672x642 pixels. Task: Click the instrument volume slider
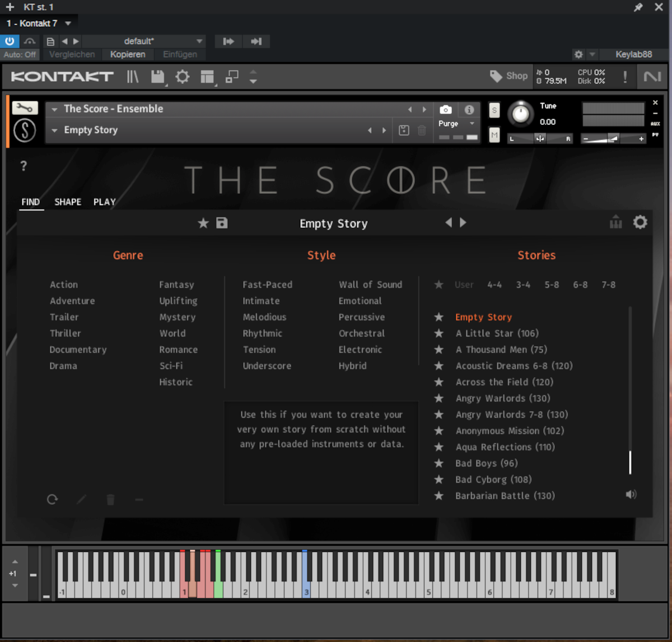pyautogui.click(x=614, y=138)
